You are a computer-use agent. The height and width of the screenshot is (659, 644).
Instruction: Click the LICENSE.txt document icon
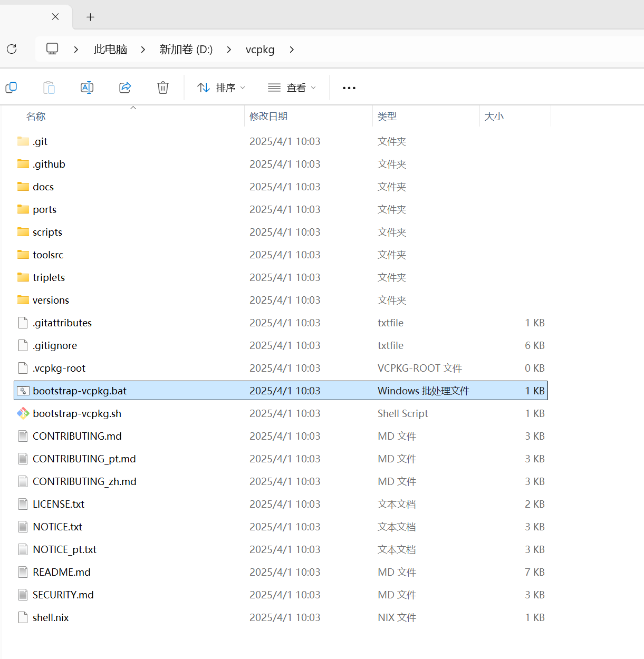[23, 504]
